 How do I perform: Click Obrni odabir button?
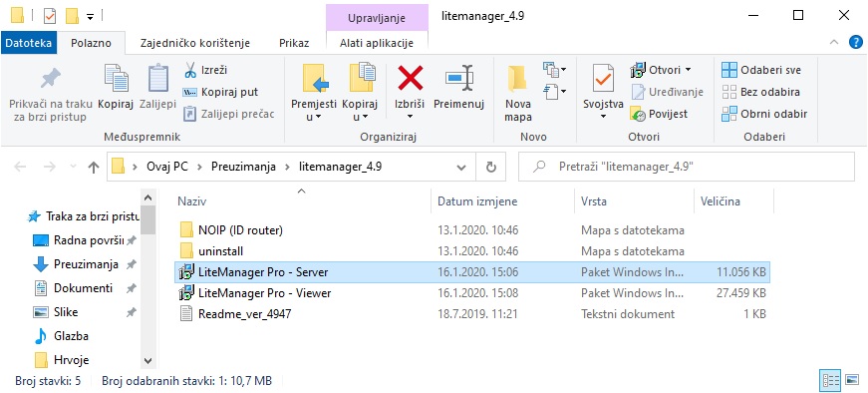coord(764,114)
